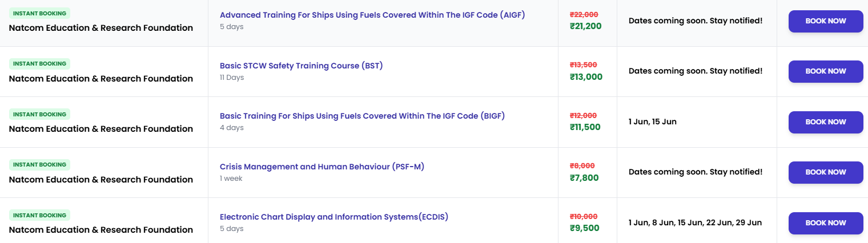Screen dimensions: 868x243
Task: Click the '1 Jun, 15 Jun' dates text
Action: point(653,121)
